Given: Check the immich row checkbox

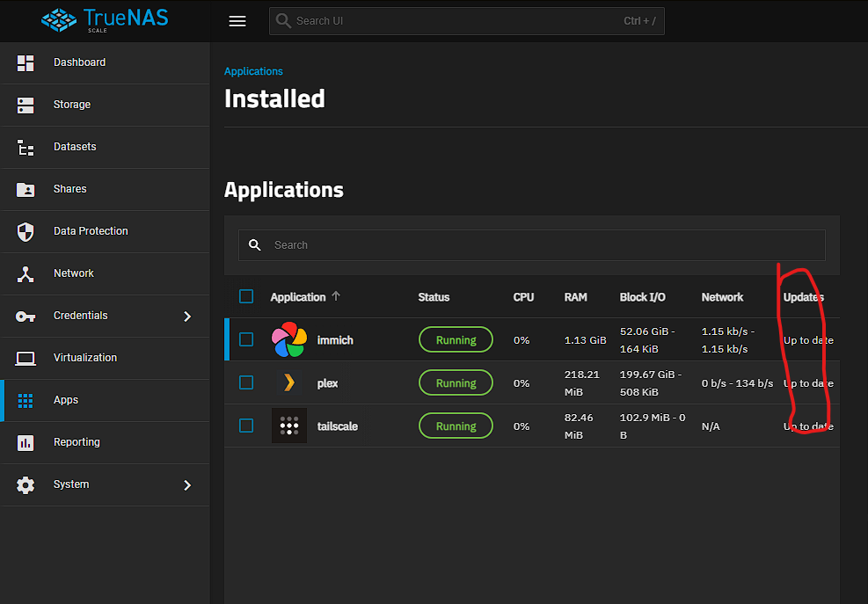Looking at the screenshot, I should [x=246, y=339].
